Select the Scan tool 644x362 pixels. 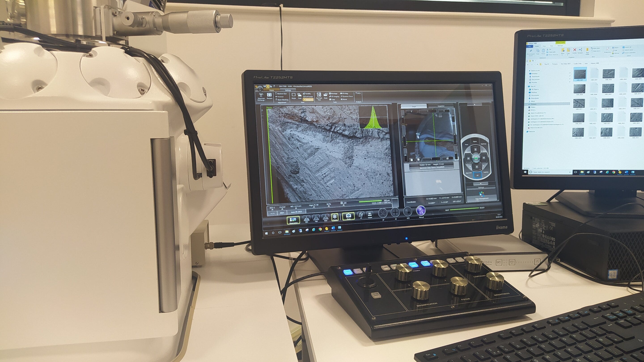tap(299, 96)
